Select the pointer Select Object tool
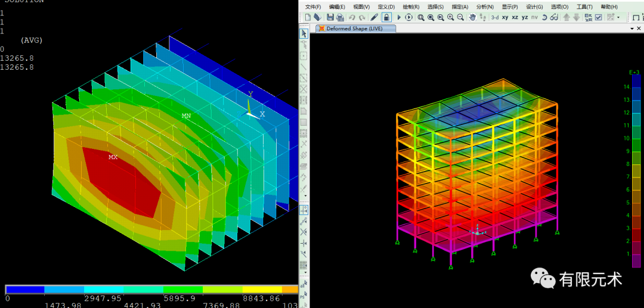Image resolution: width=644 pixels, height=308 pixels. pyautogui.click(x=304, y=33)
